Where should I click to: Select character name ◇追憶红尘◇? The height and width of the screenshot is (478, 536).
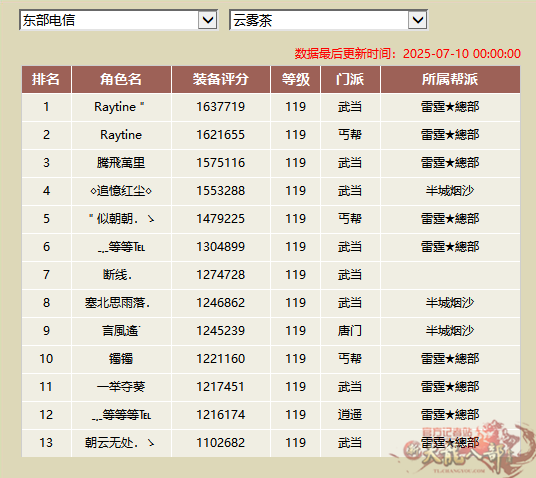pyautogui.click(x=121, y=191)
